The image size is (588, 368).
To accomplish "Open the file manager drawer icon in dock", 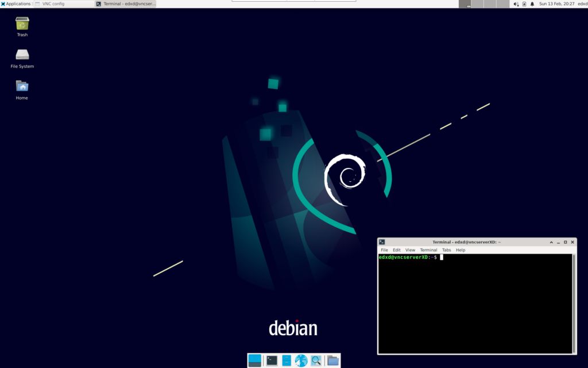I will [287, 361].
